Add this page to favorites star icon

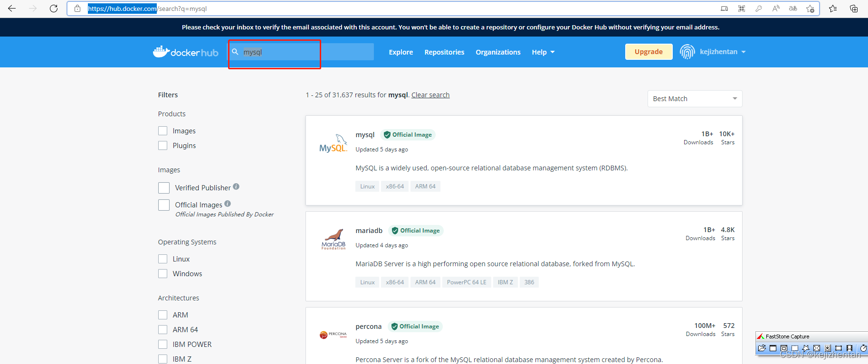click(811, 9)
